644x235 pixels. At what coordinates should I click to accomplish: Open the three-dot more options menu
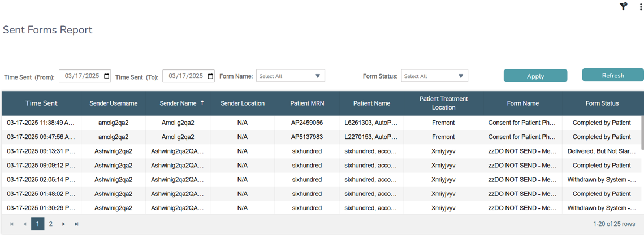[x=641, y=7]
